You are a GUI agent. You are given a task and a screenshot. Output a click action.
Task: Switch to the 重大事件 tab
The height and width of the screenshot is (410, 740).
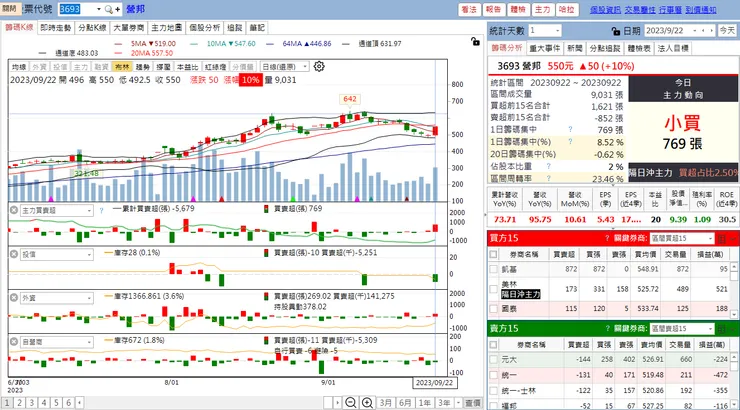coord(544,48)
